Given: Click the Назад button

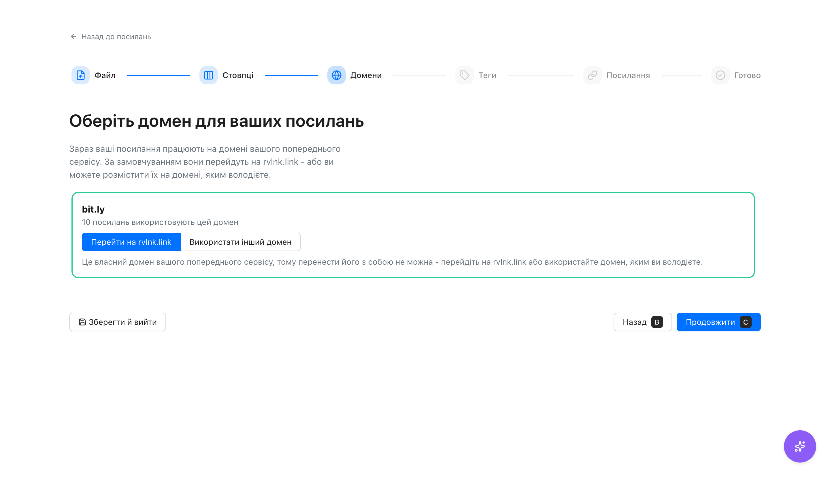Looking at the screenshot, I should [643, 322].
